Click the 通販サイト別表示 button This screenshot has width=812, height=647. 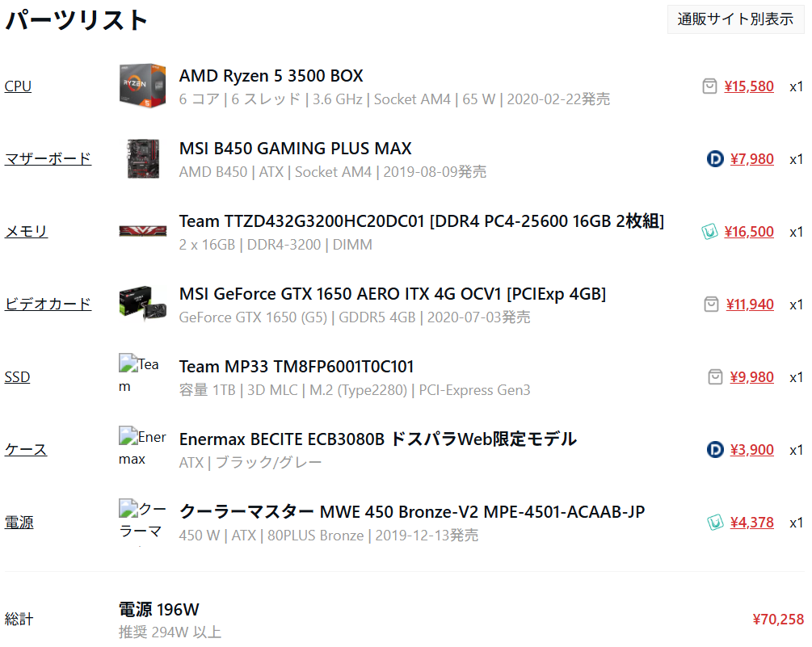coord(735,19)
